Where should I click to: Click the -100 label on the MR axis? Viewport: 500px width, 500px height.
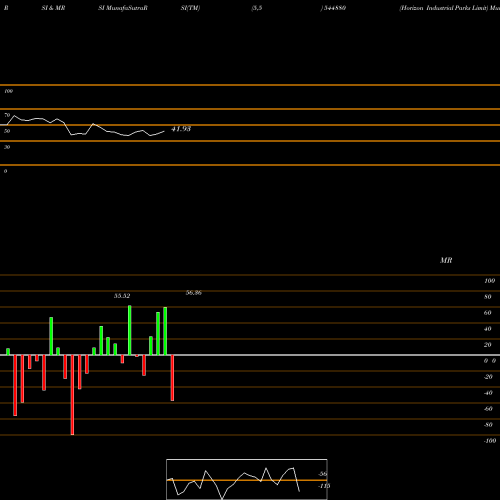[490, 441]
